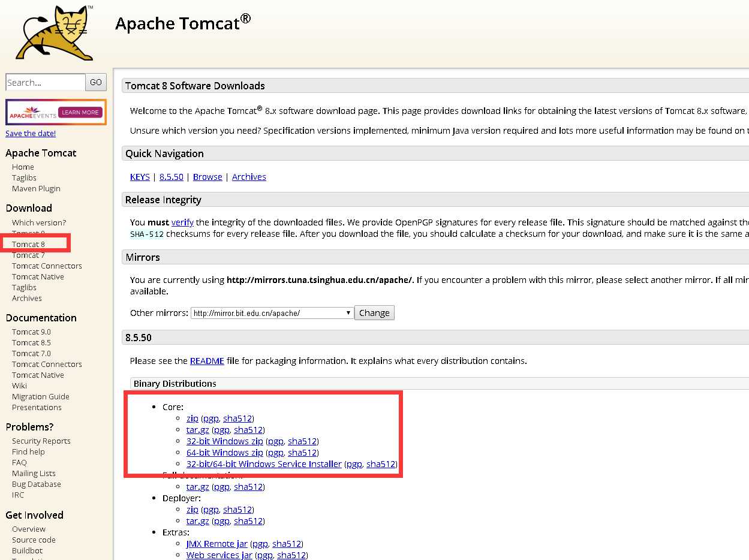Open the IRC link
The width and height of the screenshot is (749, 560).
(18, 495)
